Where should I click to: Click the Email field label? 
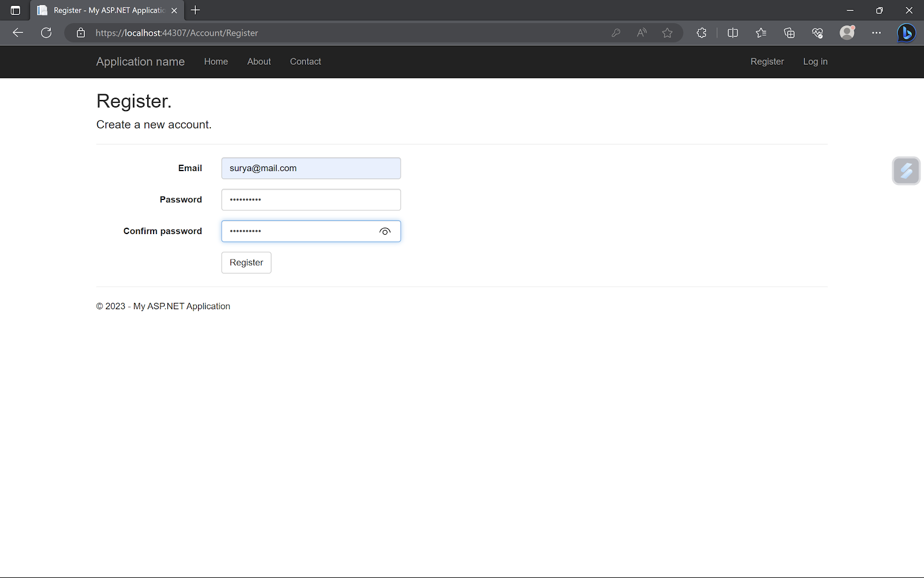click(190, 168)
